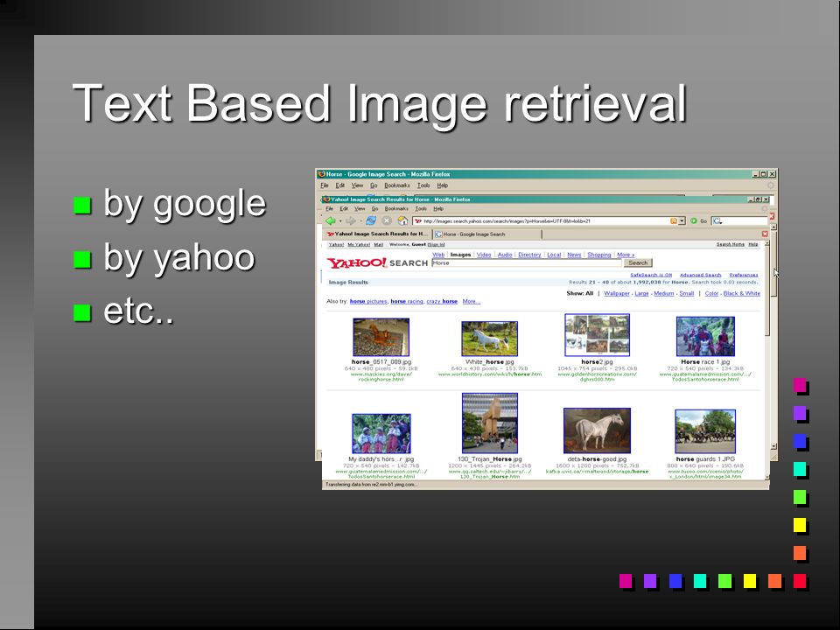Viewport: 840px width, 630px height.
Task: Open Help menu in Google Image Search window
Action: pos(442,185)
